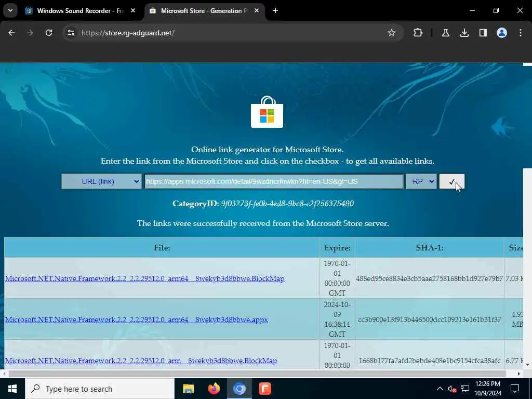Image resolution: width=532 pixels, height=399 pixels.
Task: Open Firefox from the taskbar
Action: (x=214, y=389)
